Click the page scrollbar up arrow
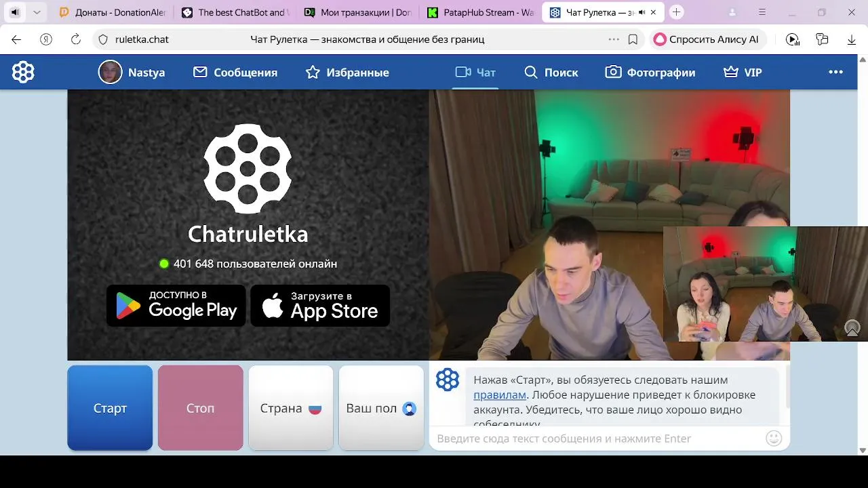 (x=863, y=60)
